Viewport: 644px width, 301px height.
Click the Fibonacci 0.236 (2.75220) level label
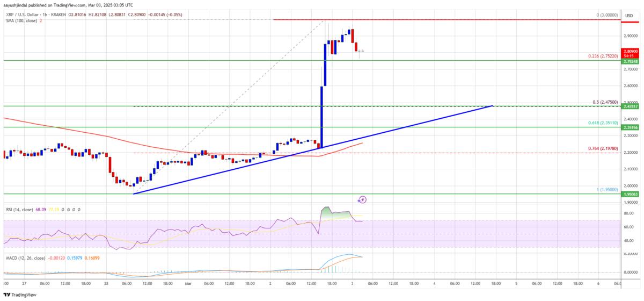click(x=603, y=55)
